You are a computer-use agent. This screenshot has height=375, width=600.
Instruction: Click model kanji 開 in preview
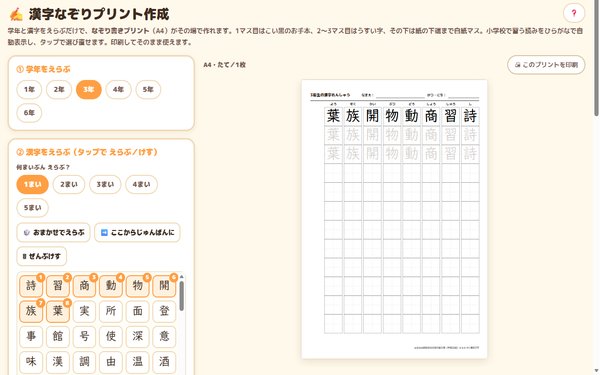point(372,116)
